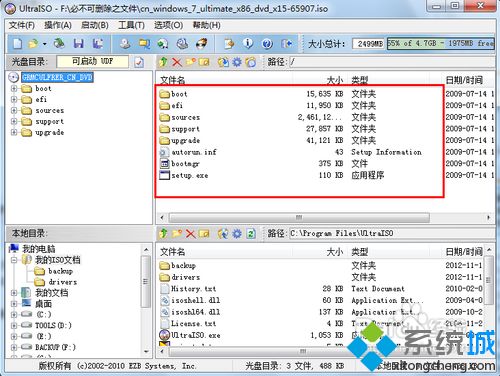
Task: Click the image pane path field showing /
Action: pyautogui.click(x=392, y=62)
